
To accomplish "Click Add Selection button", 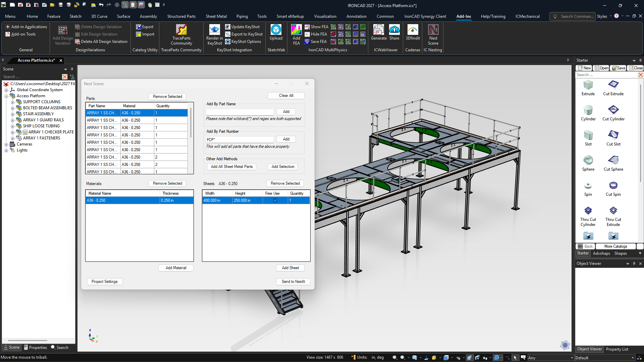I will click(283, 167).
